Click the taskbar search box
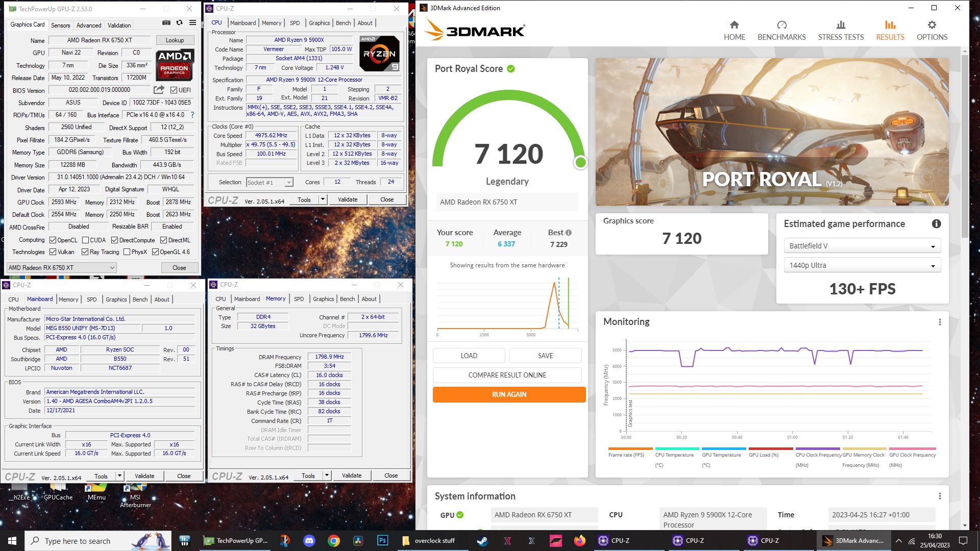Screen dimensions: 980x551 coord(98,541)
